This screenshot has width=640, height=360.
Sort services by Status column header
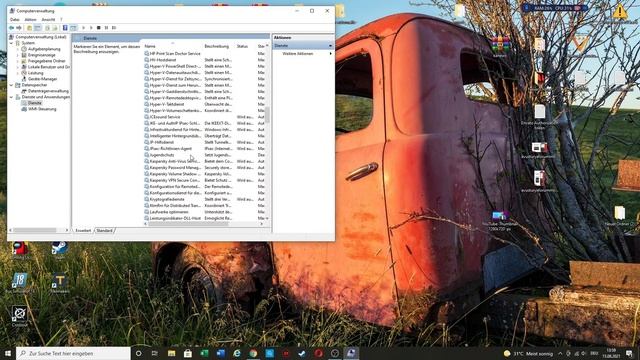pos(245,46)
